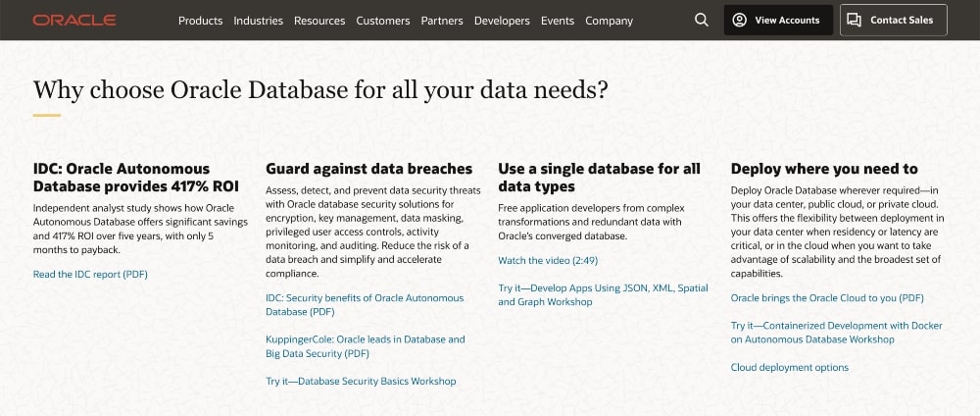Open the Industries menu

tap(258, 21)
